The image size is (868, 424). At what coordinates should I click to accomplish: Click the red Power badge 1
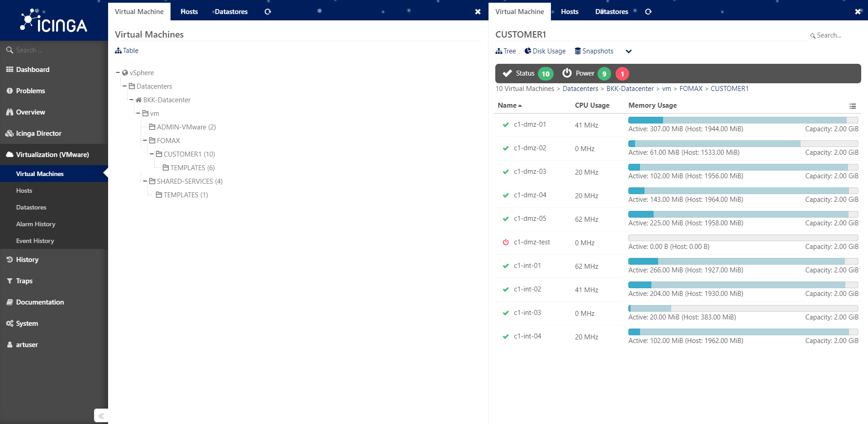pyautogui.click(x=622, y=74)
